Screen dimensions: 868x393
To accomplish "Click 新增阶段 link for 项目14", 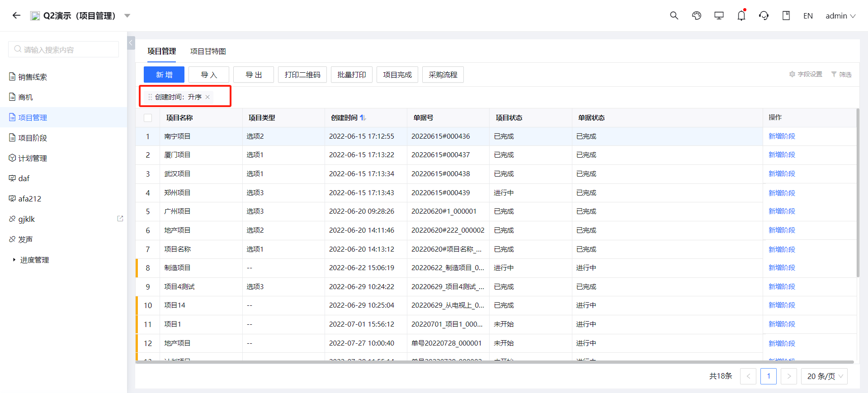I will click(x=782, y=305).
